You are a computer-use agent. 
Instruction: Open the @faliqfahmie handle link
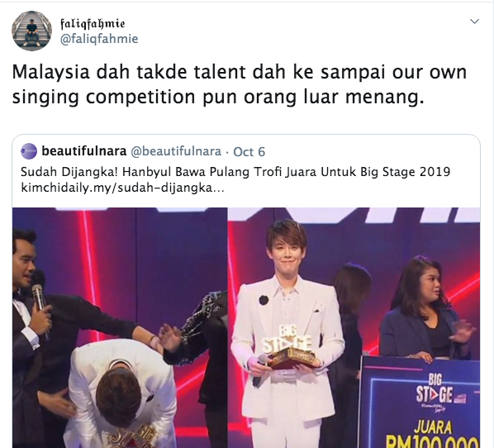(99, 39)
